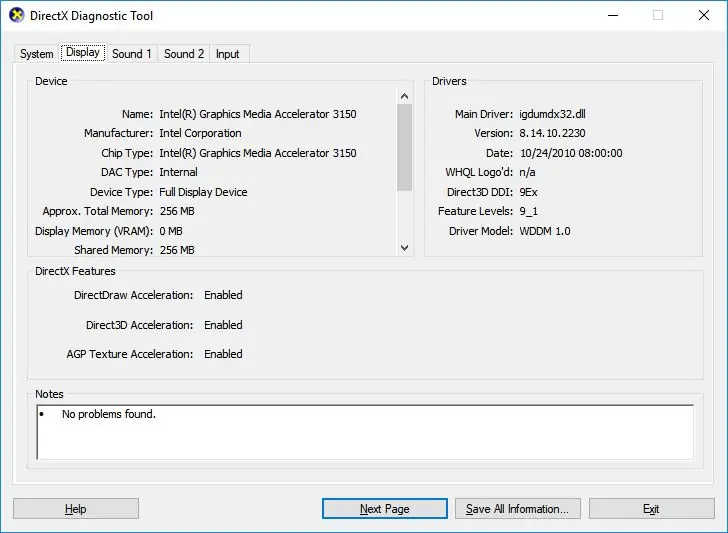Click Save All Information button
Viewport: 728px width, 533px height.
click(x=518, y=509)
